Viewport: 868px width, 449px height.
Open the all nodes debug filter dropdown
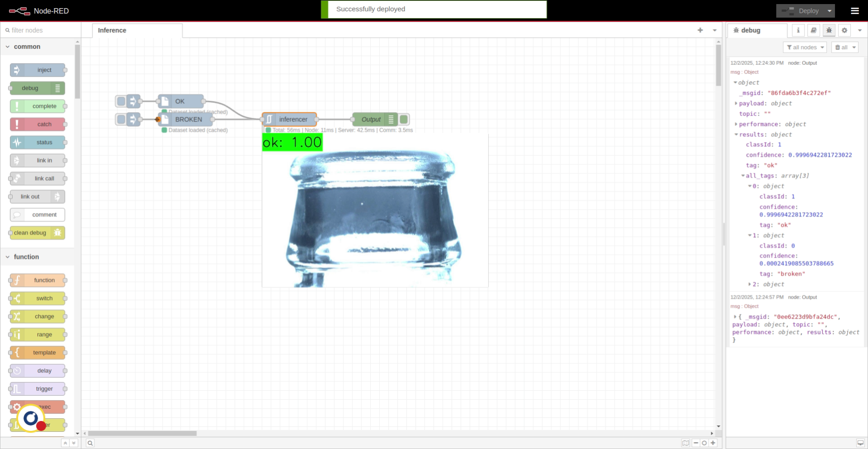pyautogui.click(x=805, y=47)
